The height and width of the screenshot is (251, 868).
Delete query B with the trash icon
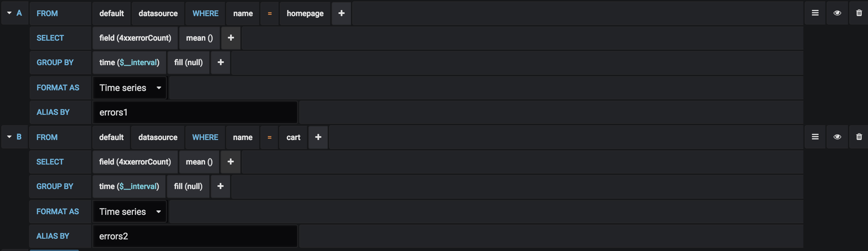859,136
